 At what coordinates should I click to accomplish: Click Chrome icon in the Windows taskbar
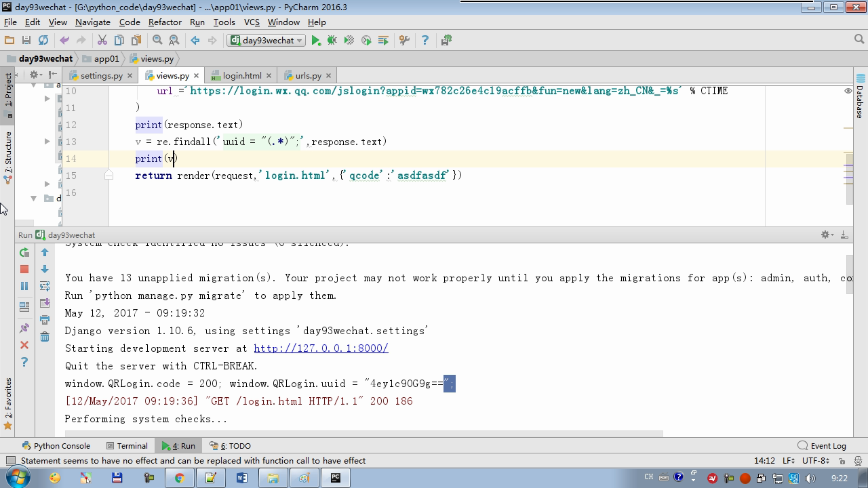179,478
